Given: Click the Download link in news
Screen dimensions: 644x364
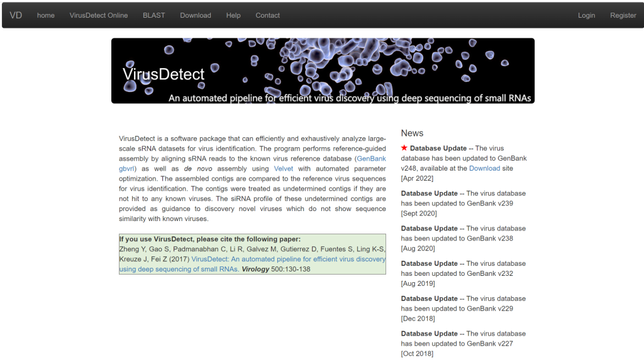Looking at the screenshot, I should pos(485,168).
